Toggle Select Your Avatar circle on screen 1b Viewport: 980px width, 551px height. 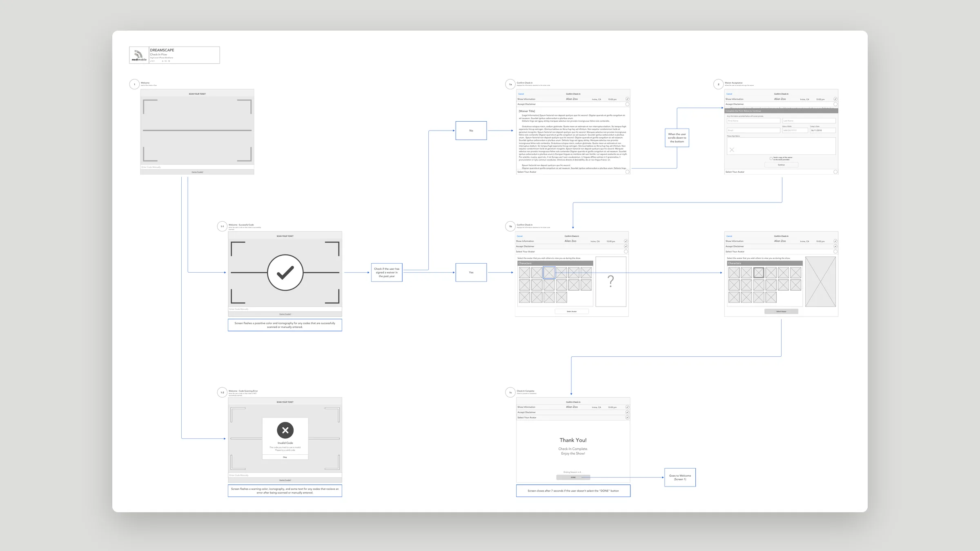pos(626,251)
